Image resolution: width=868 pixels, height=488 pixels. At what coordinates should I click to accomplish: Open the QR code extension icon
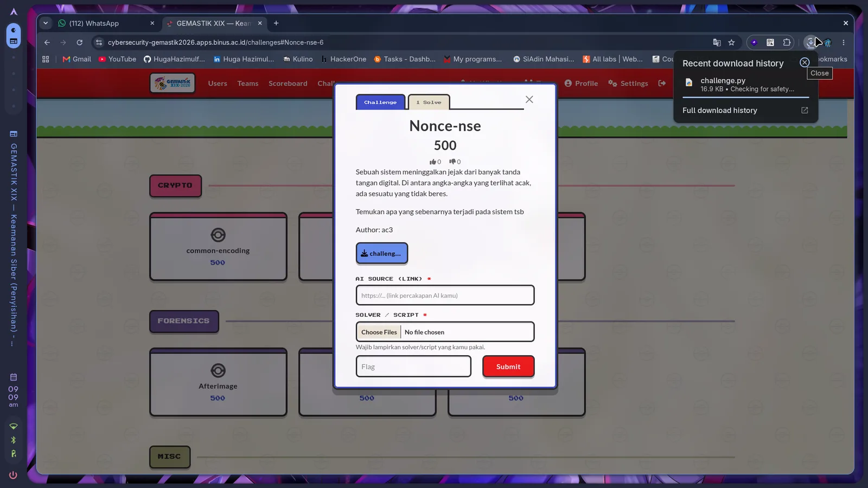tap(770, 42)
